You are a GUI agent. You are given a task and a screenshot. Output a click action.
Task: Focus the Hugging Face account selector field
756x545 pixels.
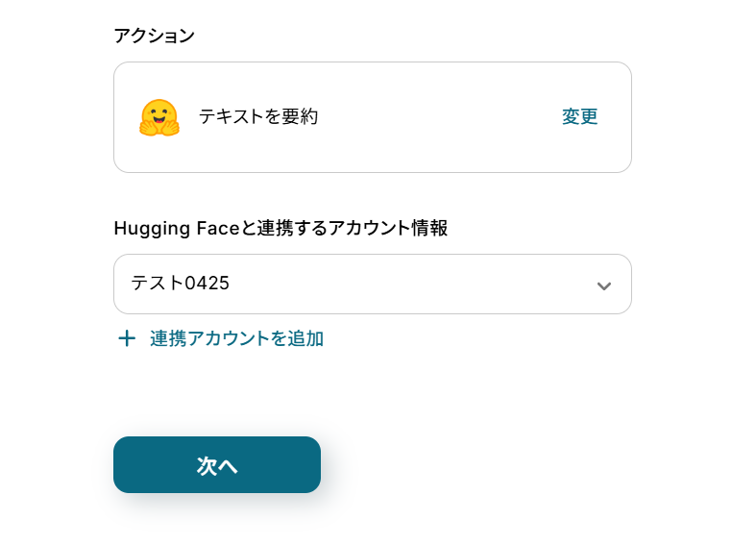pos(372,284)
